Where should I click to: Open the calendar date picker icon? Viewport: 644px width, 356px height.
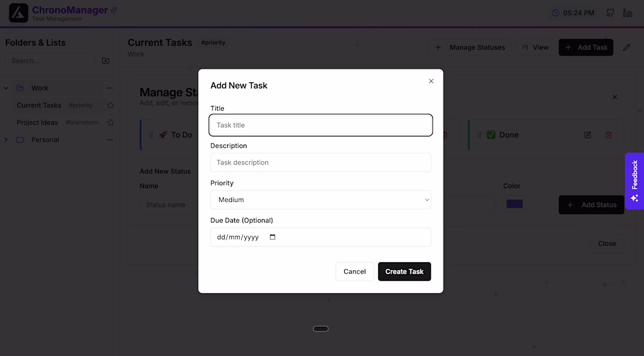pyautogui.click(x=272, y=237)
